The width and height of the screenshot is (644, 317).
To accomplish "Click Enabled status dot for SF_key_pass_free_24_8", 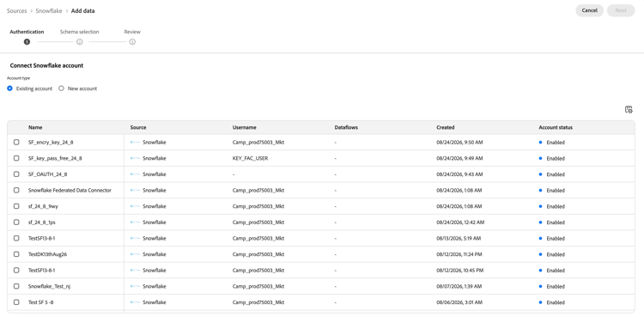I will 540,158.
